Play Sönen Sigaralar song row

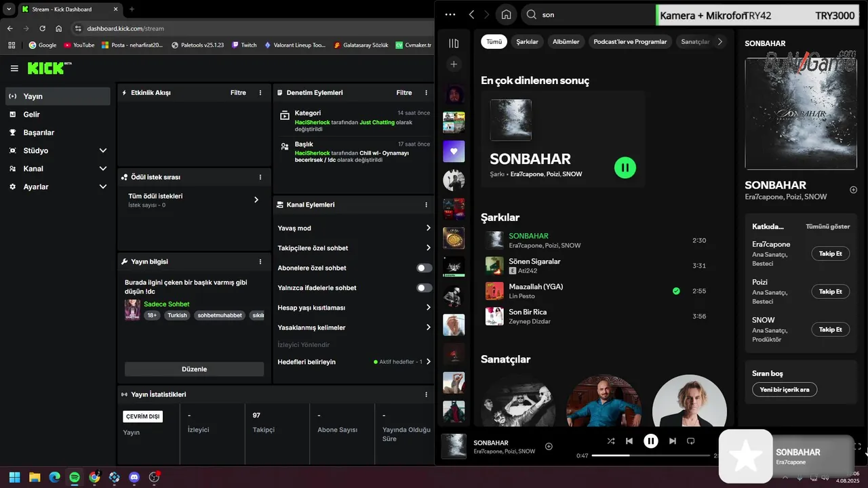click(595, 266)
